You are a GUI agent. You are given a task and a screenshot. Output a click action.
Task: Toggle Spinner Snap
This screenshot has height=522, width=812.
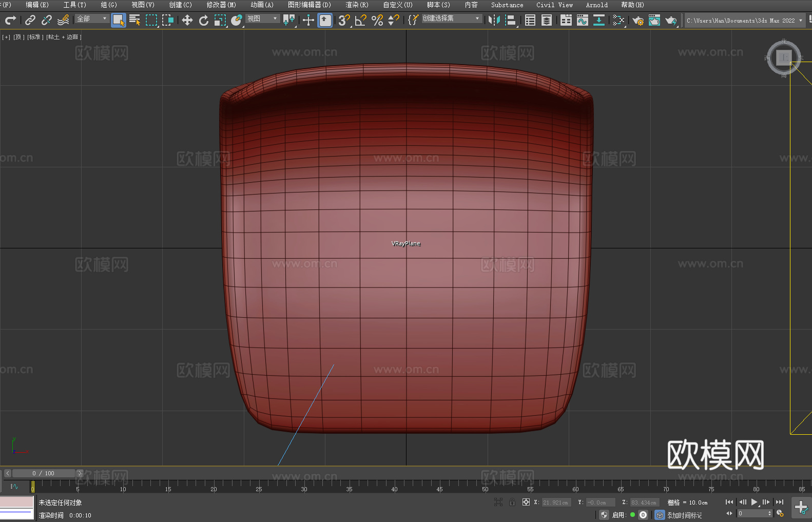[x=394, y=20]
